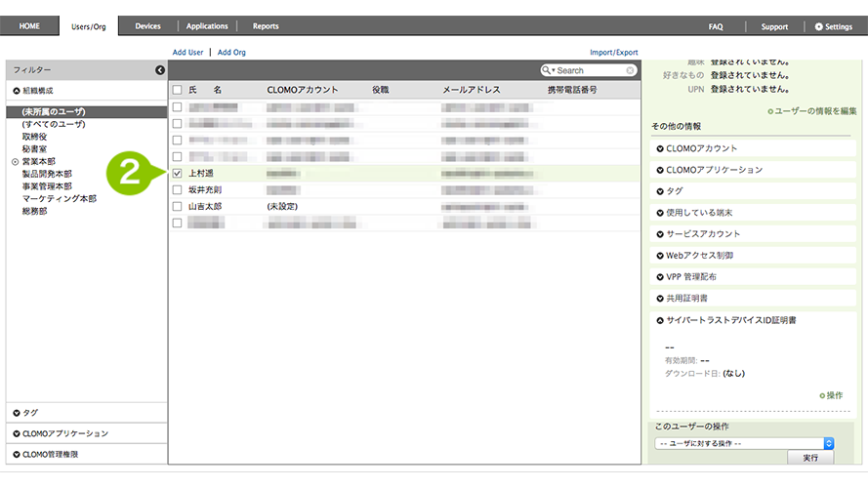Sort by CLOMOアカウント column header

pos(303,90)
